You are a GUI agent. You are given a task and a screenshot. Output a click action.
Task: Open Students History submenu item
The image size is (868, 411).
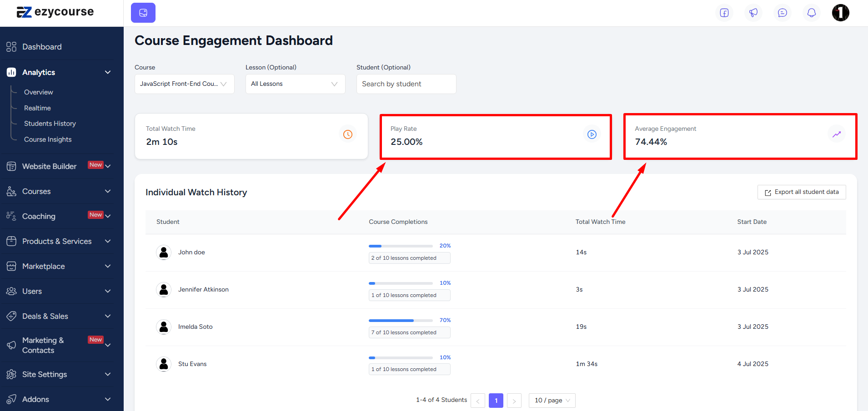click(50, 124)
